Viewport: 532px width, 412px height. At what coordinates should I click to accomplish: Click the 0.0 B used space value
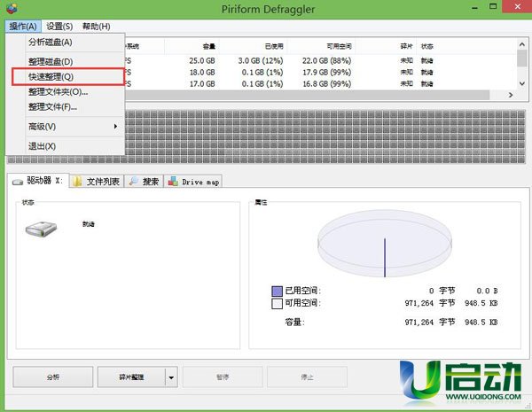487,291
